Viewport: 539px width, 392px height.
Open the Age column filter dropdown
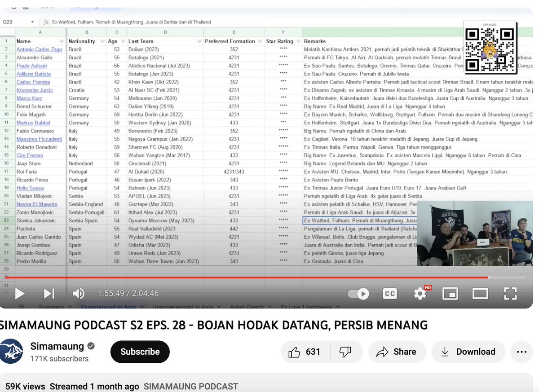click(123, 41)
